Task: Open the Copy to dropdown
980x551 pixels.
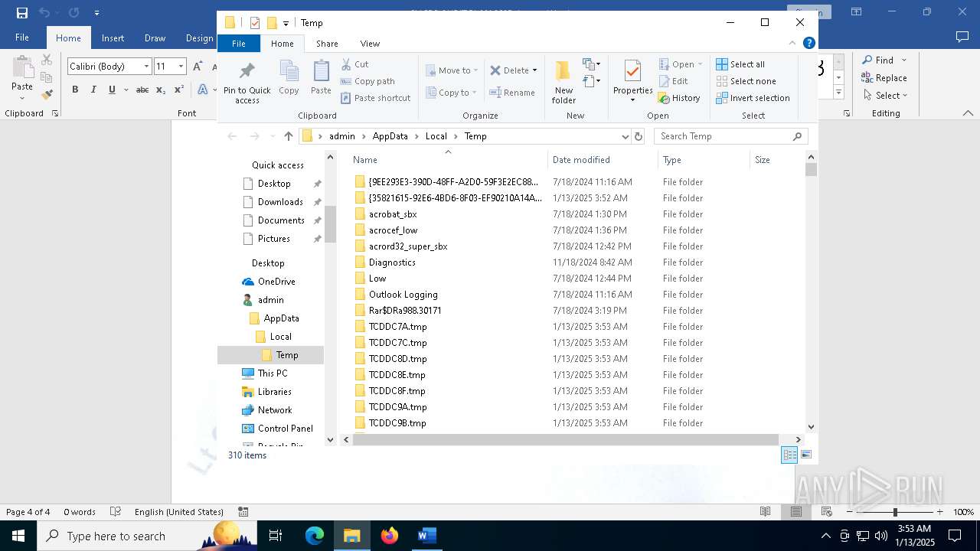Action: (452, 93)
